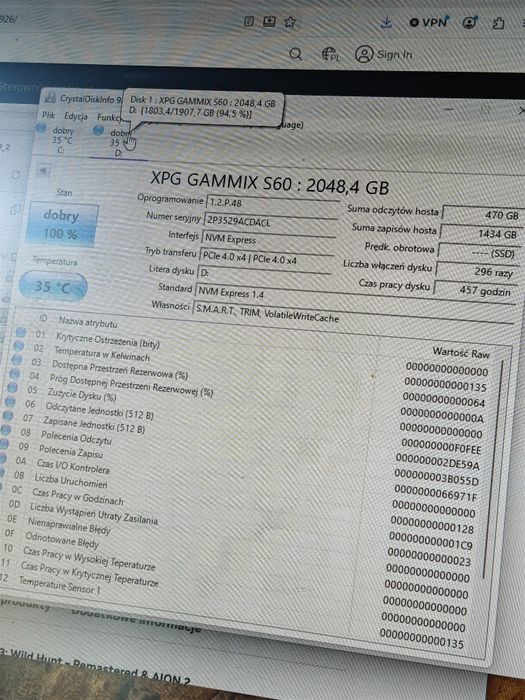Click the SMART list vertical scrollbar
This screenshot has height=700, width=525.
pos(495,469)
